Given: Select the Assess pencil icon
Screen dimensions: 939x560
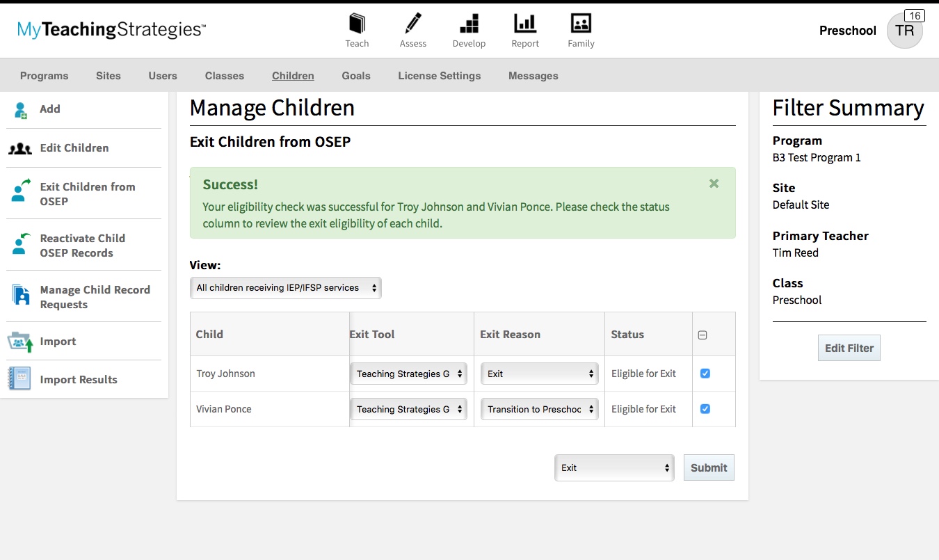Looking at the screenshot, I should [412, 23].
